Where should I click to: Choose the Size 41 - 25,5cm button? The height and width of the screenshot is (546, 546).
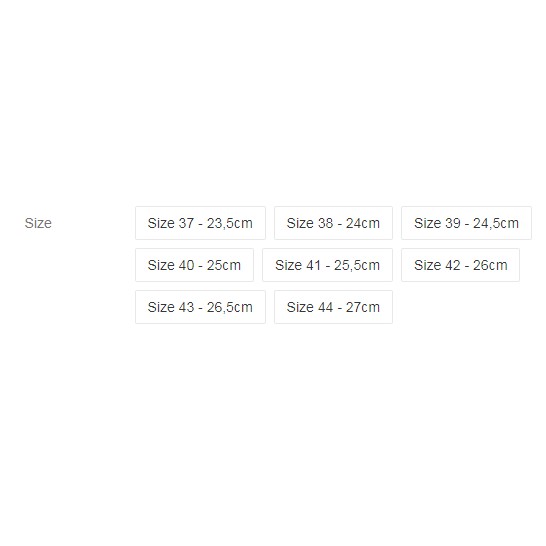tap(327, 265)
